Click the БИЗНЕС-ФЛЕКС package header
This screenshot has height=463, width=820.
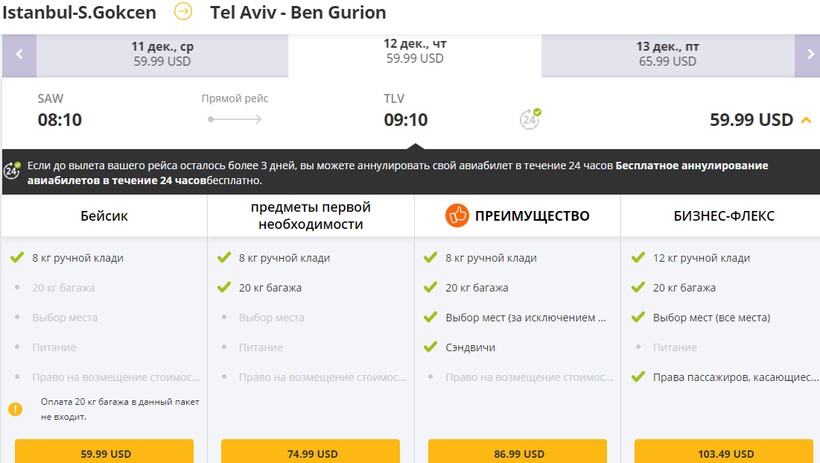pyautogui.click(x=723, y=215)
